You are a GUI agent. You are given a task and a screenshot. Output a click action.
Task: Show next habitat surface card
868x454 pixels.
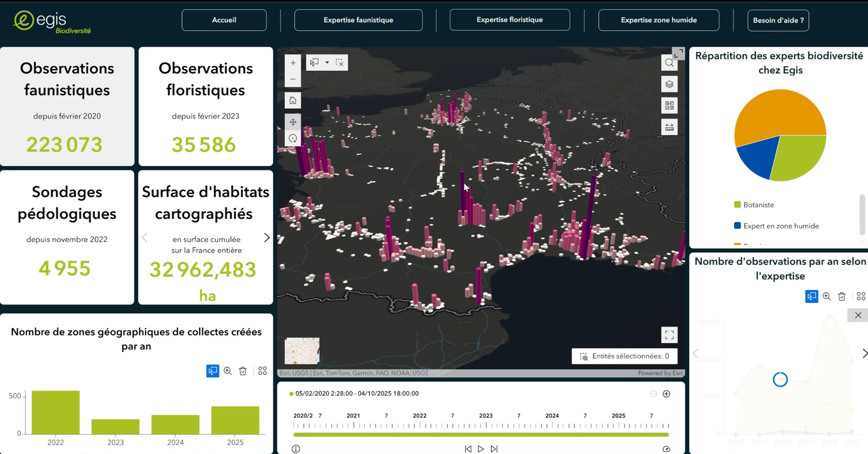[x=267, y=238]
